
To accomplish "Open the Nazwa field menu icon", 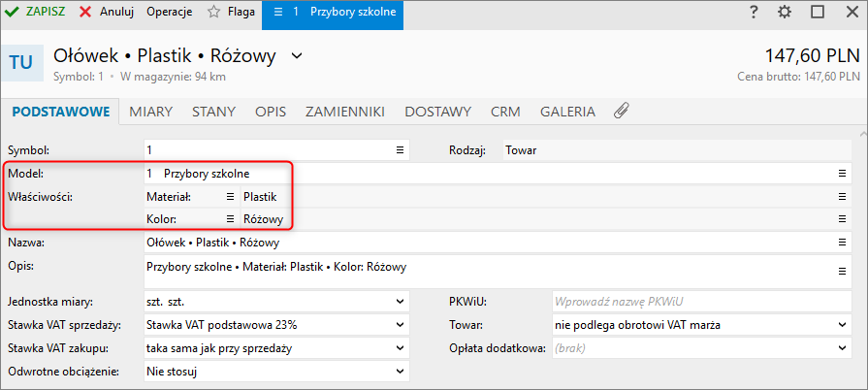I will tap(843, 243).
